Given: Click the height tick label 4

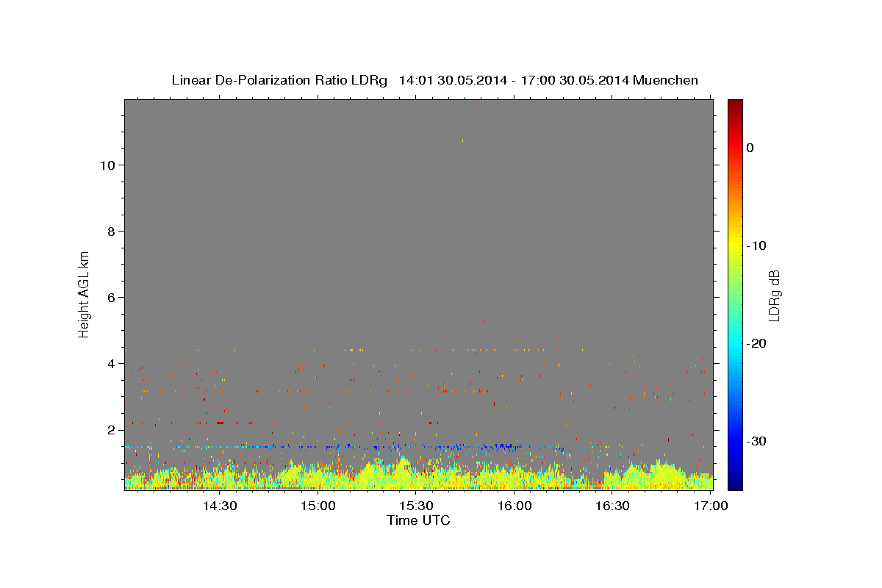Looking at the screenshot, I should pos(111,364).
